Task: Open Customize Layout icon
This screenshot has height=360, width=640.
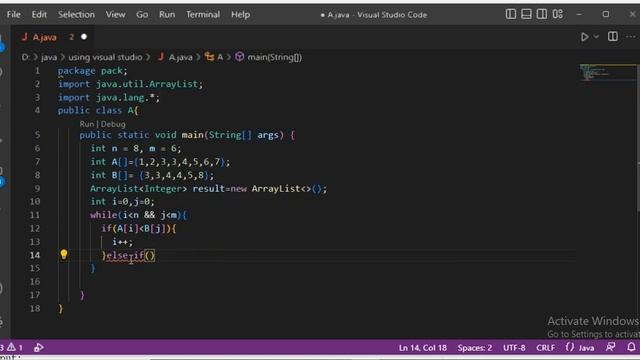Action: pyautogui.click(x=558, y=14)
